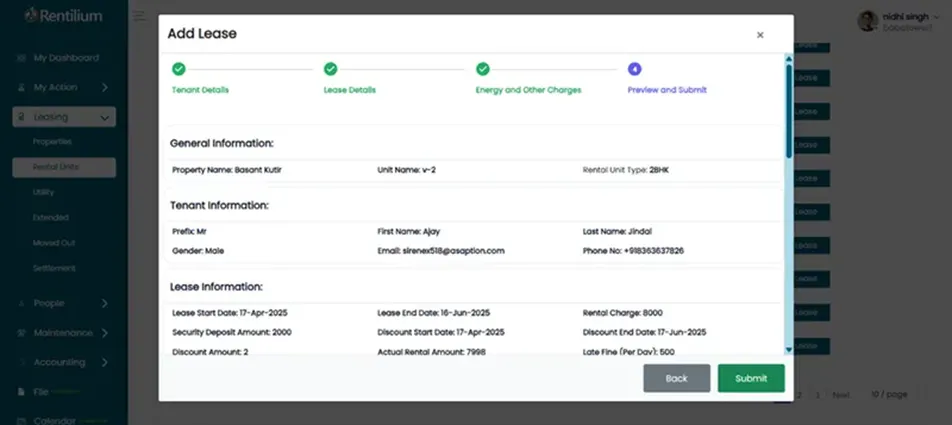Select the Lease Details step checkmark
Viewport: 952px width, 425px height.
330,69
